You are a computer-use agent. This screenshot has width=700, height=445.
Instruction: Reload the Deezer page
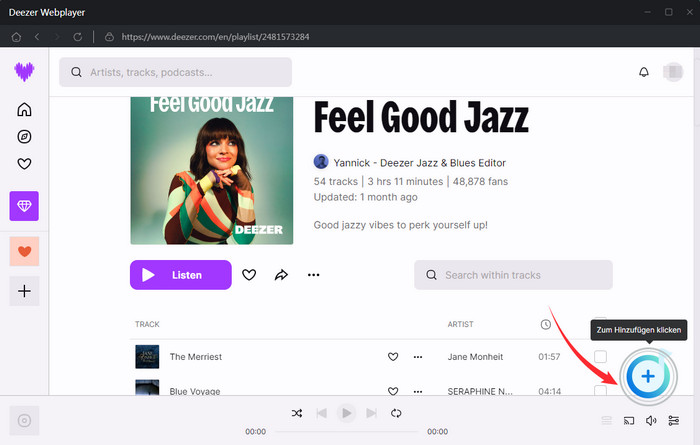pyautogui.click(x=78, y=37)
